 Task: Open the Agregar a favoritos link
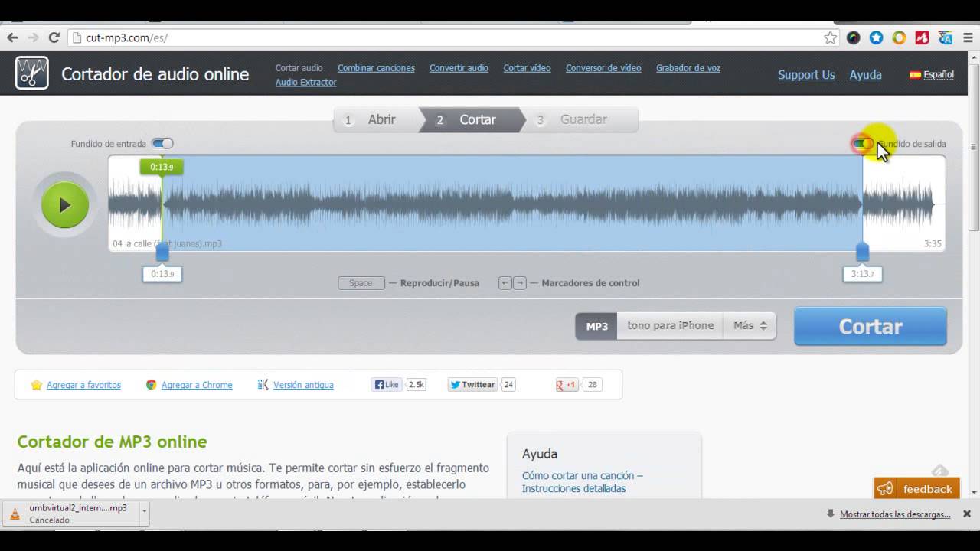[83, 385]
